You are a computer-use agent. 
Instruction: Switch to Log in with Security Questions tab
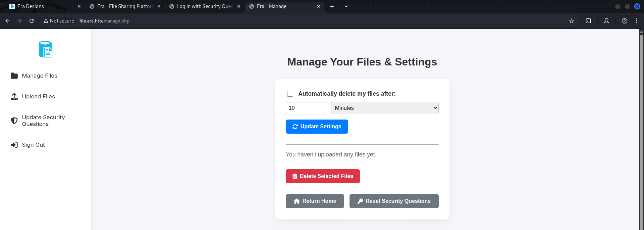click(x=205, y=6)
